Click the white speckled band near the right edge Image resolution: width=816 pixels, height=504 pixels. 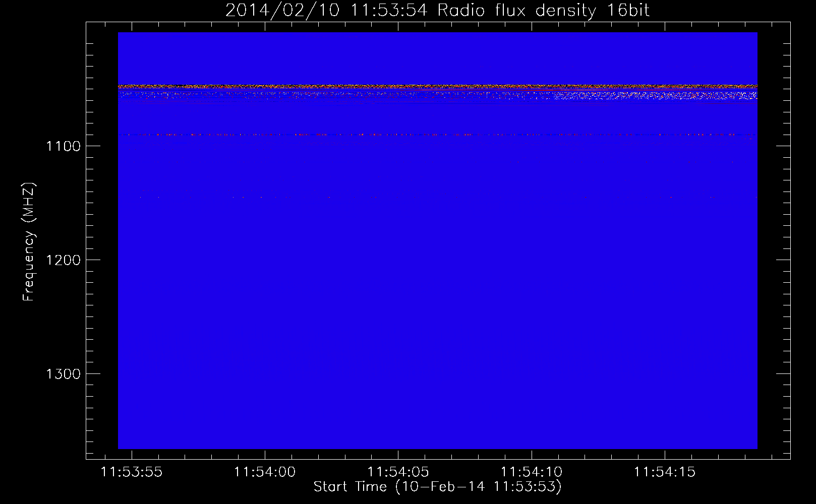656,95
